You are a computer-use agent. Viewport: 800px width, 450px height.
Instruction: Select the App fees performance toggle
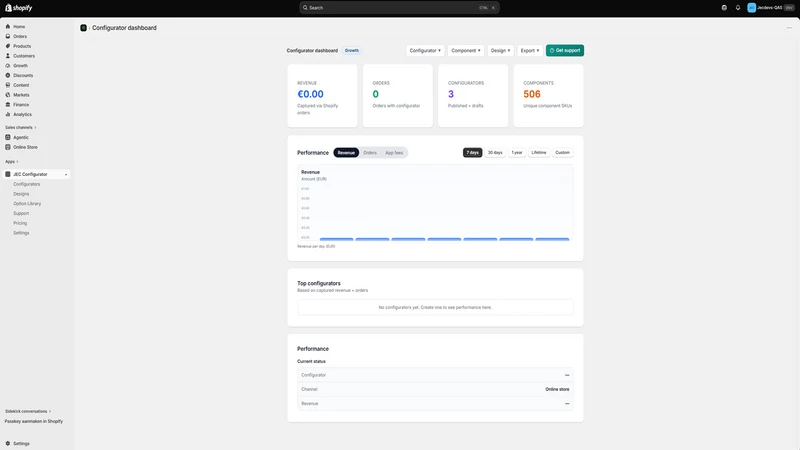click(394, 153)
